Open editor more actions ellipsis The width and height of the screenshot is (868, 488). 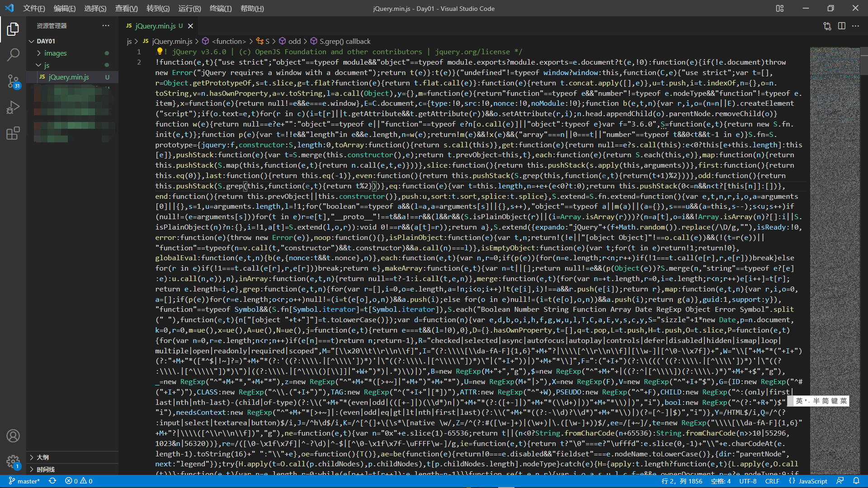pyautogui.click(x=856, y=26)
